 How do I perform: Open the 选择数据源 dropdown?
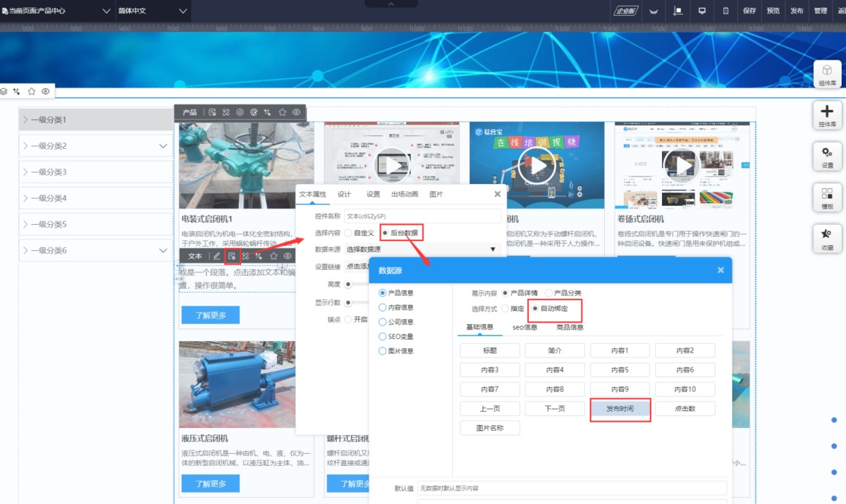pos(421,250)
